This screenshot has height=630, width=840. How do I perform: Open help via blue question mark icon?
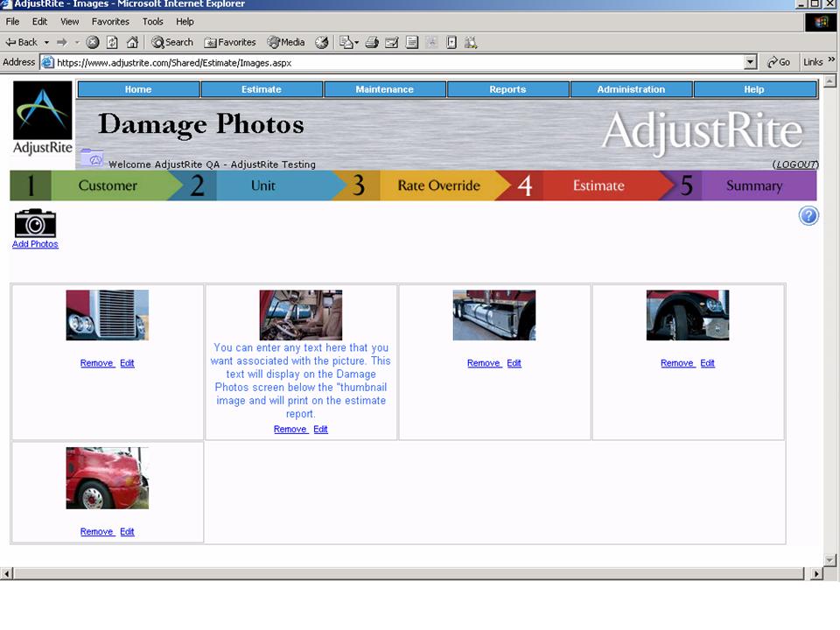point(808,216)
